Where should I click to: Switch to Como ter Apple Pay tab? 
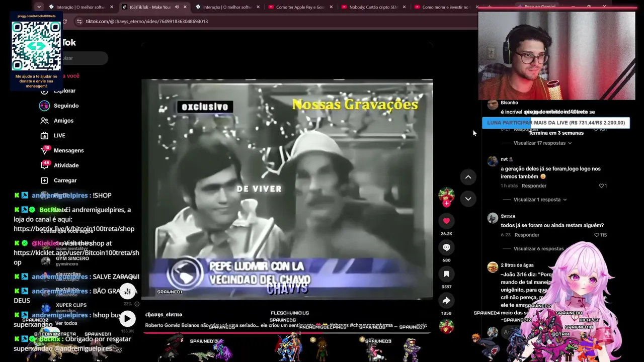pos(300,7)
